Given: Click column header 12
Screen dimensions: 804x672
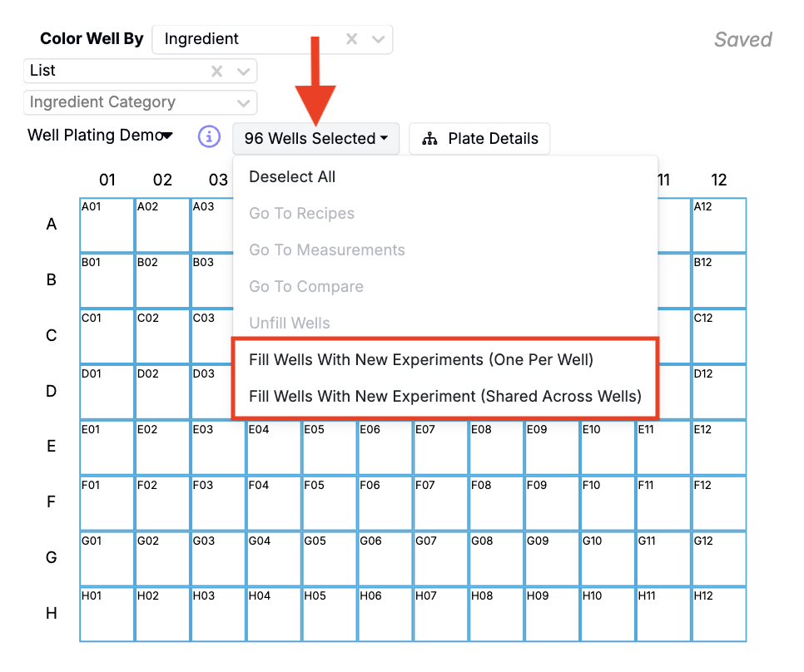Looking at the screenshot, I should pos(719,180).
